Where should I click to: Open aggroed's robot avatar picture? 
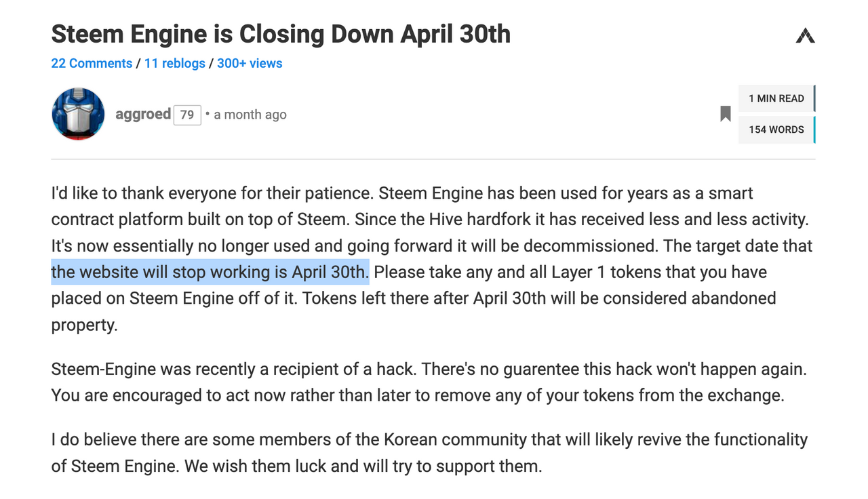[x=78, y=114]
